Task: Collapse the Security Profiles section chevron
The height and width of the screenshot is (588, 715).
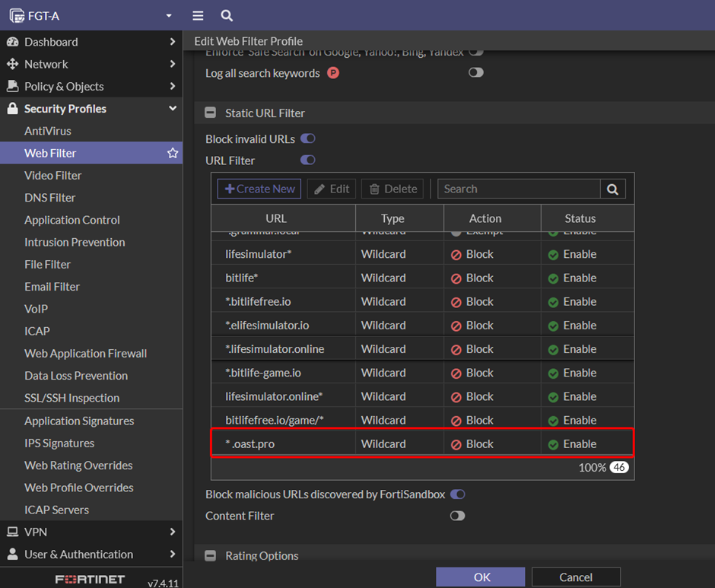Action: click(x=173, y=108)
